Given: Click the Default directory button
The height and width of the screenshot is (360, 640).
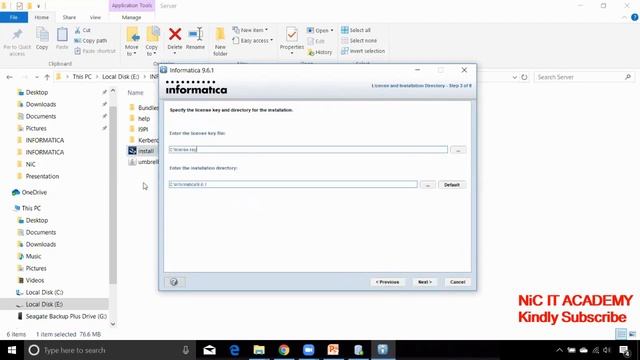Looking at the screenshot, I should coord(452,185).
